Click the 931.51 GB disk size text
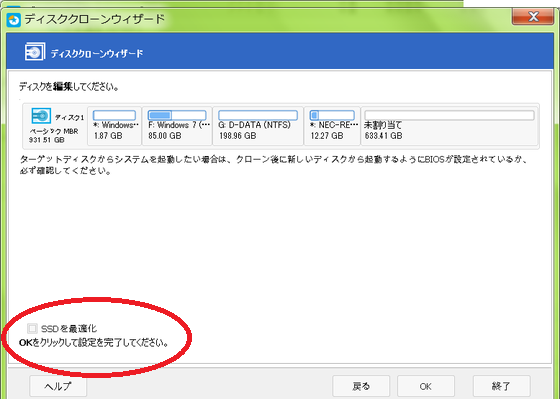The width and height of the screenshot is (560, 399). click(47, 140)
